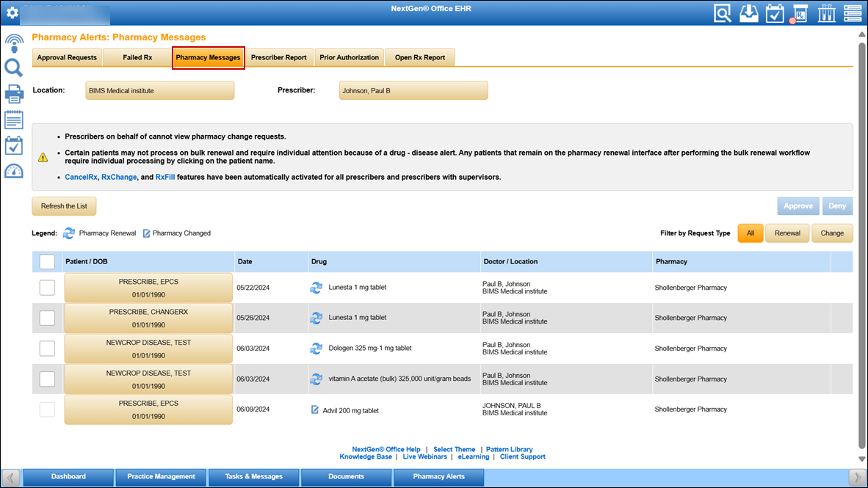The image size is (868, 488).
Task: Click the settings gear icon
Action: [12, 12]
